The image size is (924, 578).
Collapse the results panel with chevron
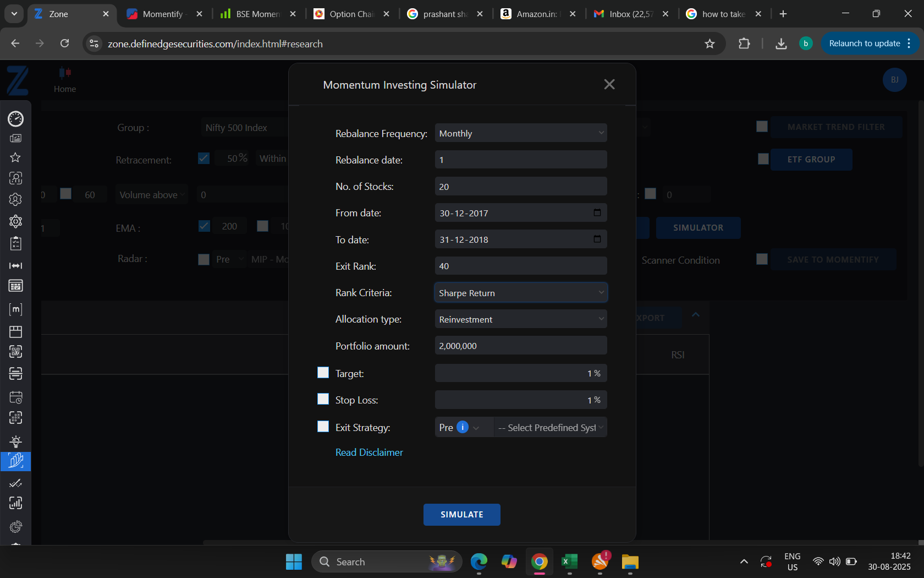click(x=695, y=314)
